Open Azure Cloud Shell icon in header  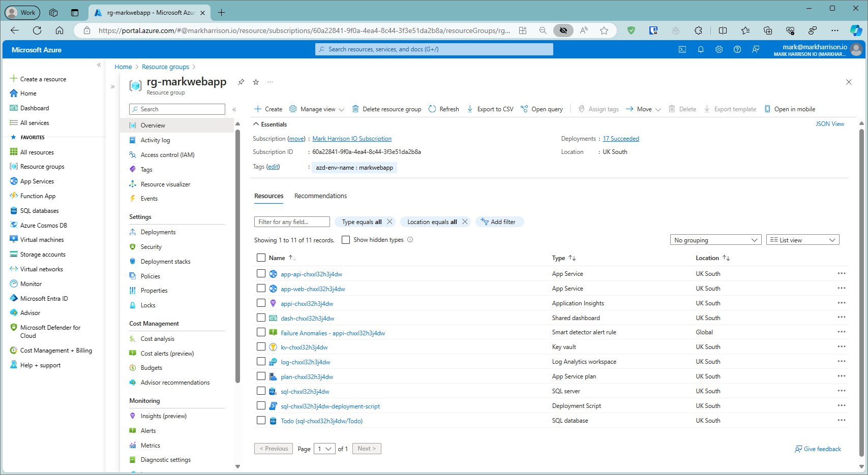coord(682,49)
